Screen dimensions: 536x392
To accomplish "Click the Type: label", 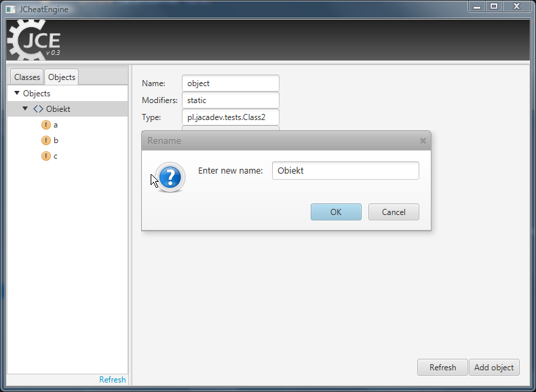I will pos(151,117).
